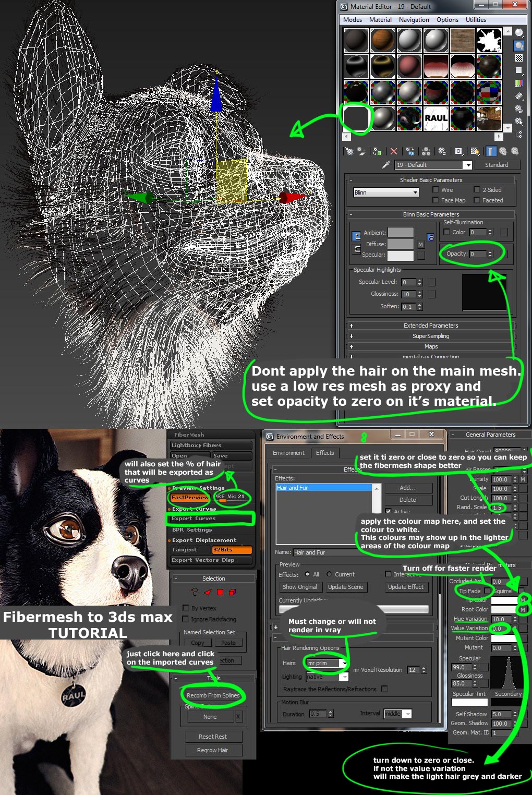
Task: Enable Wire checkbox
Action: coord(436,190)
